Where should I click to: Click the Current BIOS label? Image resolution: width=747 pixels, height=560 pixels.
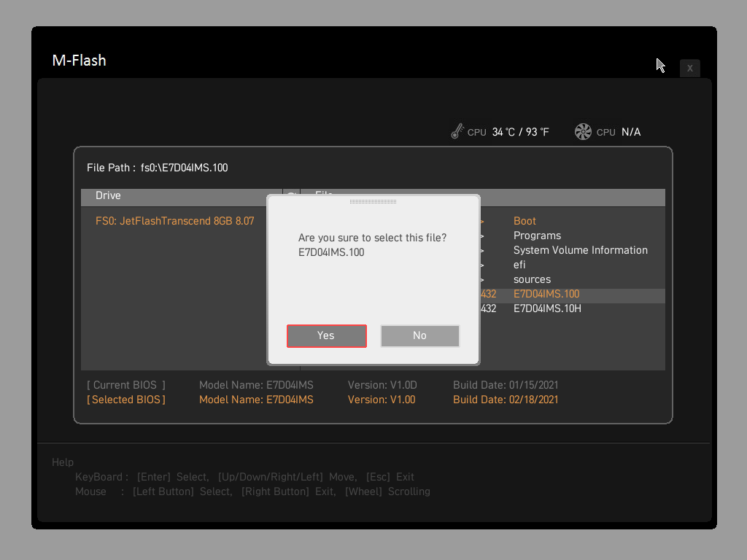click(126, 385)
